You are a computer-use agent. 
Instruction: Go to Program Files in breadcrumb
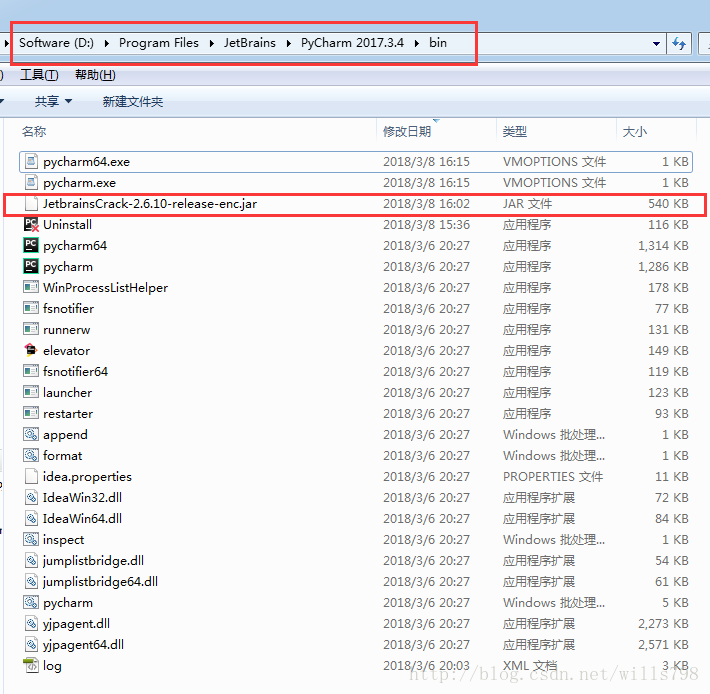(158, 43)
